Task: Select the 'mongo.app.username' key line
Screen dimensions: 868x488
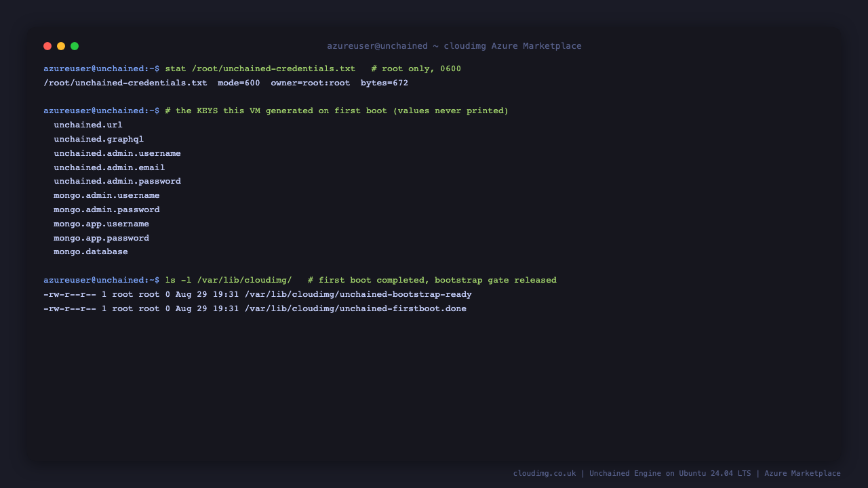Action: point(102,224)
